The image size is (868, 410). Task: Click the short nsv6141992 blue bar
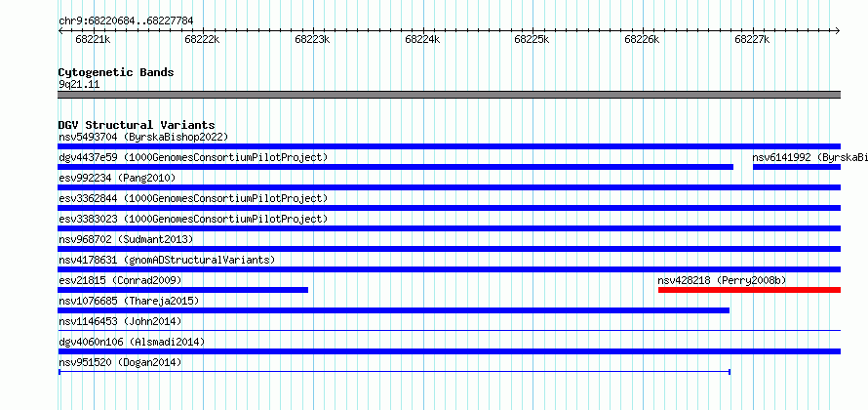[797, 167]
